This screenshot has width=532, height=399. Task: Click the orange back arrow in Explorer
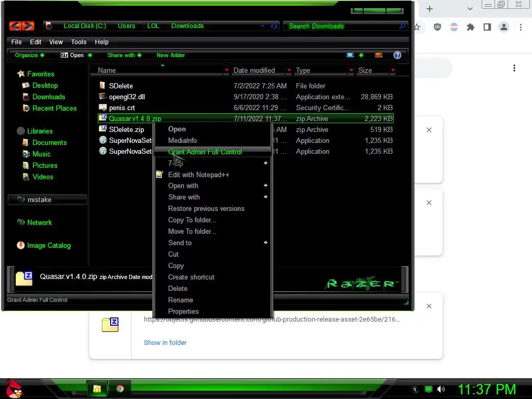coord(15,26)
